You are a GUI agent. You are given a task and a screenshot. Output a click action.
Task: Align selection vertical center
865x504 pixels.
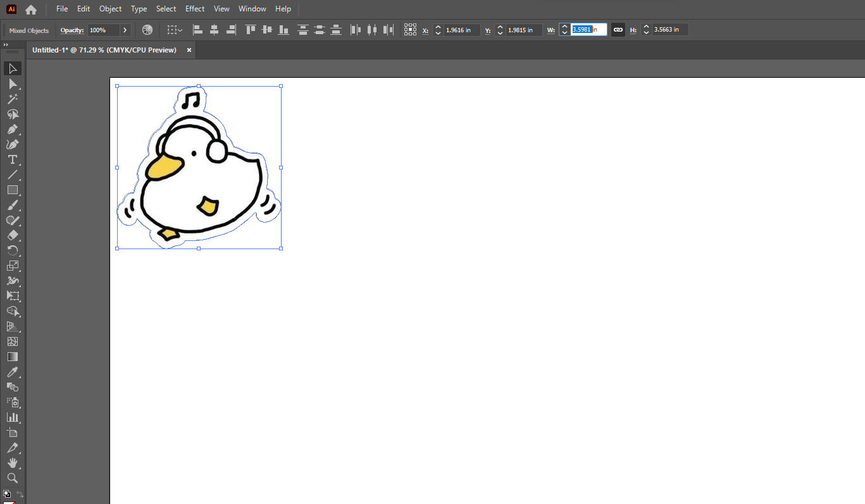click(267, 30)
